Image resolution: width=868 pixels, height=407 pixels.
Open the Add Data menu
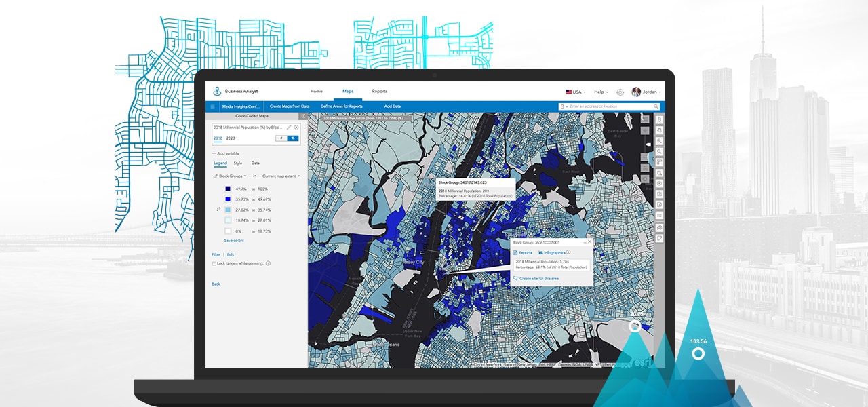point(393,106)
